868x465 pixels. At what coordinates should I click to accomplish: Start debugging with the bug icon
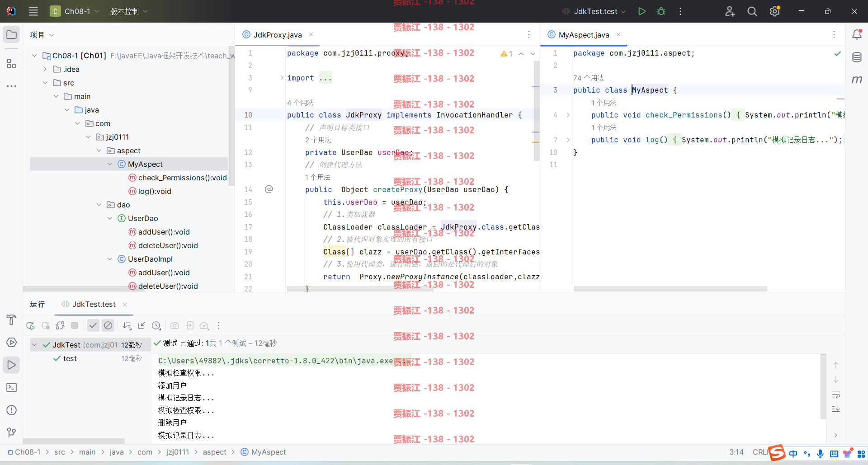tap(661, 11)
